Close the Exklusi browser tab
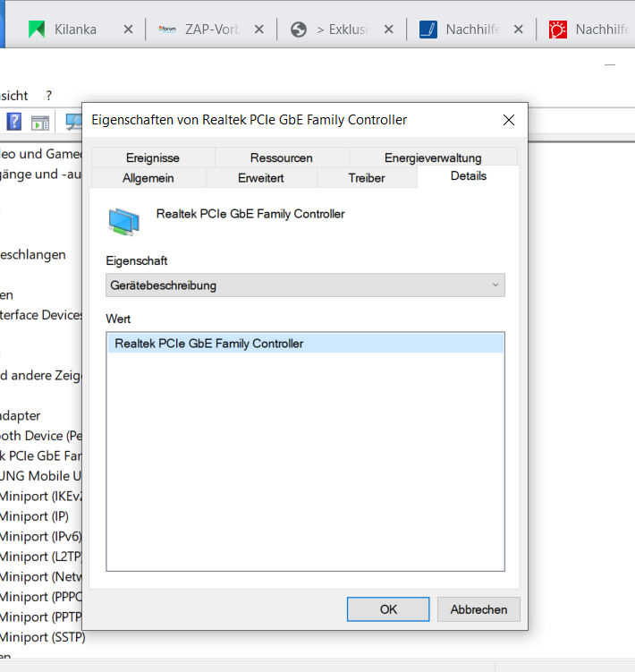The height and width of the screenshot is (672, 635). coord(389,30)
